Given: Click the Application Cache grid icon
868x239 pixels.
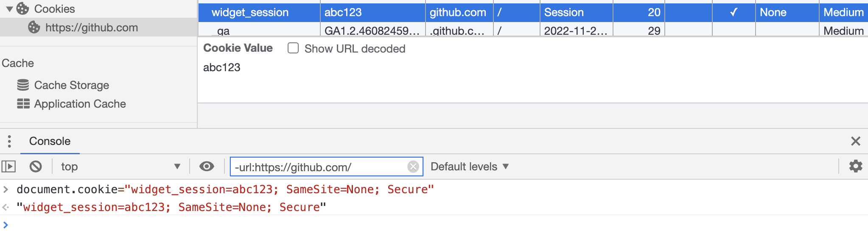Looking at the screenshot, I should (x=23, y=104).
